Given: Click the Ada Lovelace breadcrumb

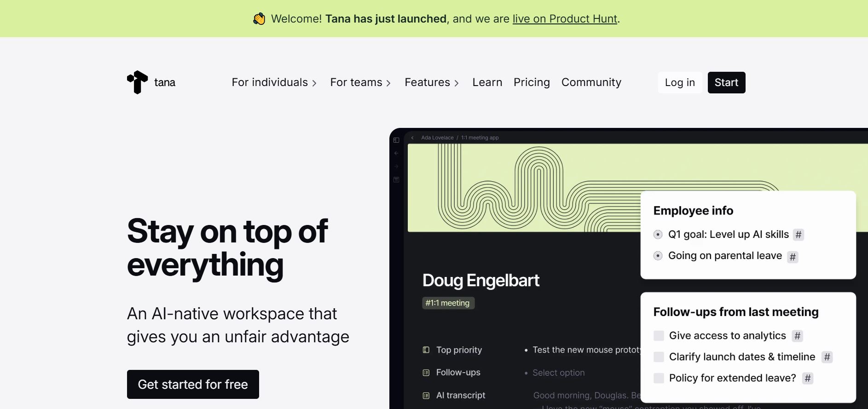Looking at the screenshot, I should tap(437, 138).
